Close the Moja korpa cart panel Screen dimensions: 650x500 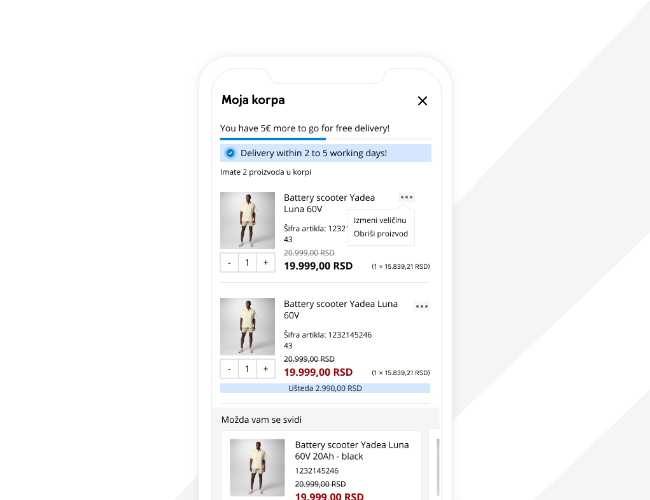(x=422, y=101)
